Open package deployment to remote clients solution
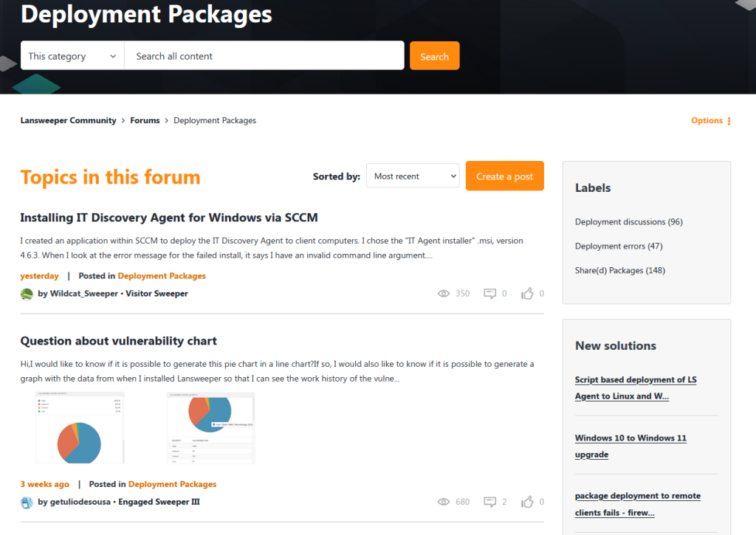The width and height of the screenshot is (756, 535). [637, 504]
